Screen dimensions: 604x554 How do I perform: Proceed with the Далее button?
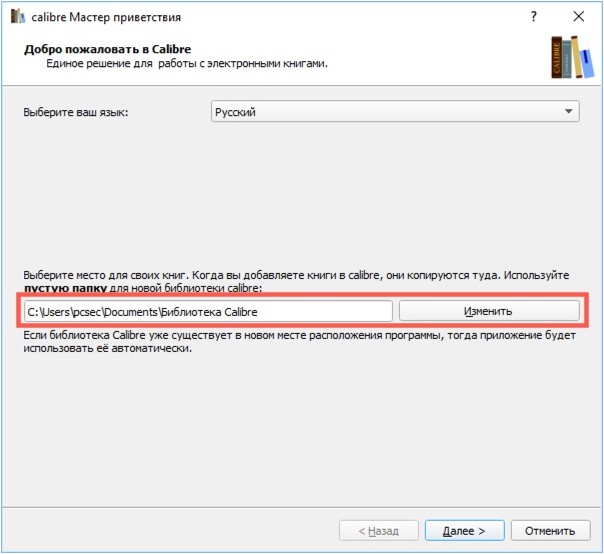point(465,530)
